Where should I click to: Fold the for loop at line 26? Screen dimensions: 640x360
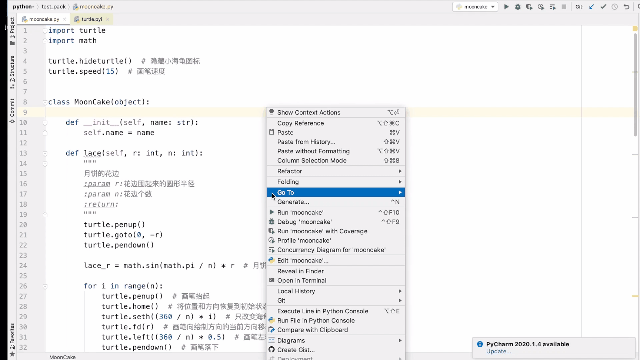45,286
